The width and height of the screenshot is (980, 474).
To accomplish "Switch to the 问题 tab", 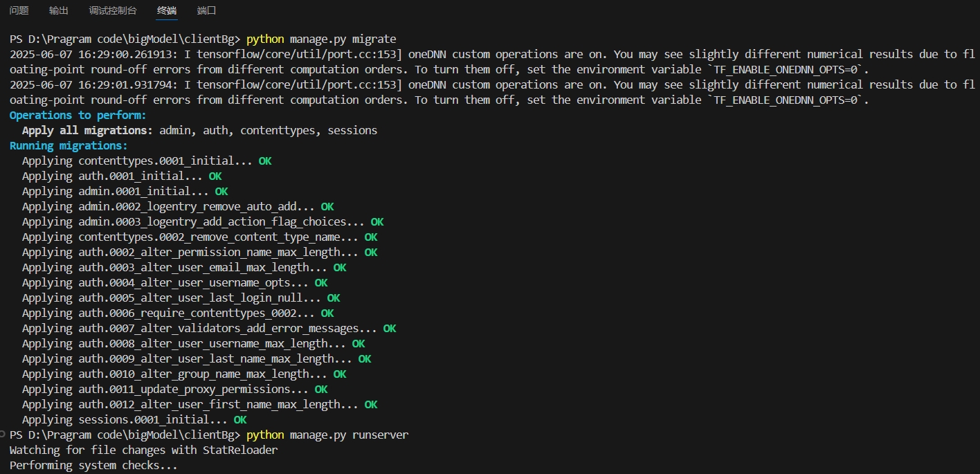I will (x=19, y=10).
